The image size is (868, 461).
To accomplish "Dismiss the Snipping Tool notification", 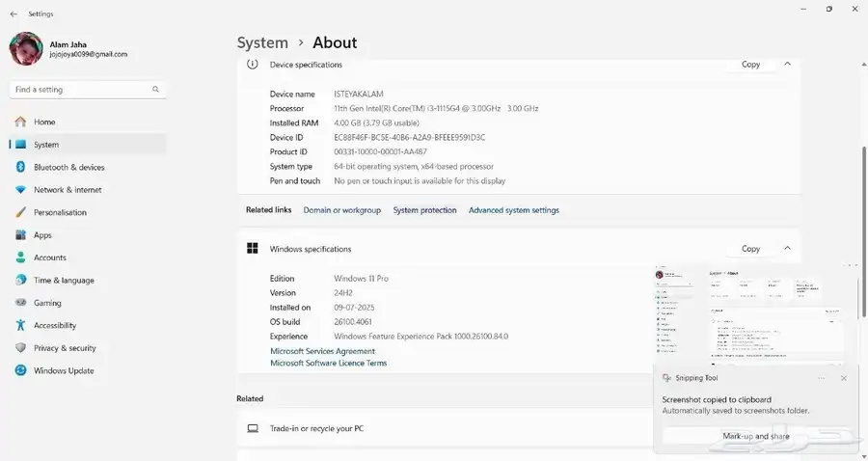I will (x=844, y=378).
